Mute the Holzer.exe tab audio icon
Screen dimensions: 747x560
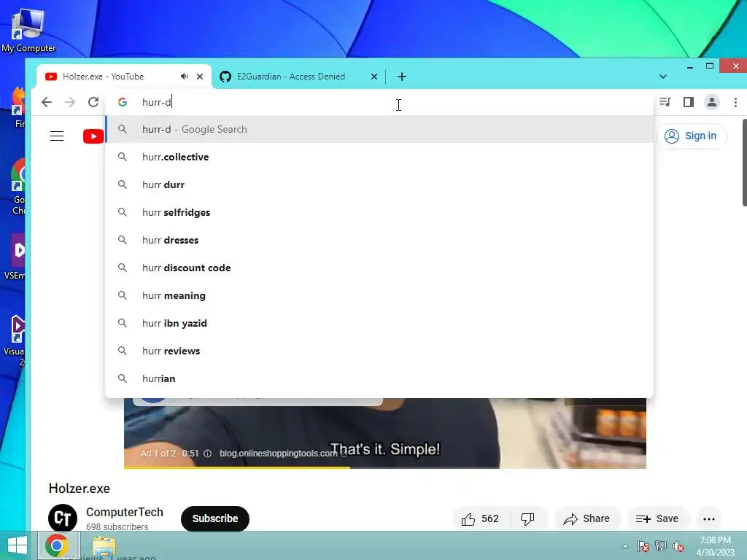pyautogui.click(x=185, y=76)
